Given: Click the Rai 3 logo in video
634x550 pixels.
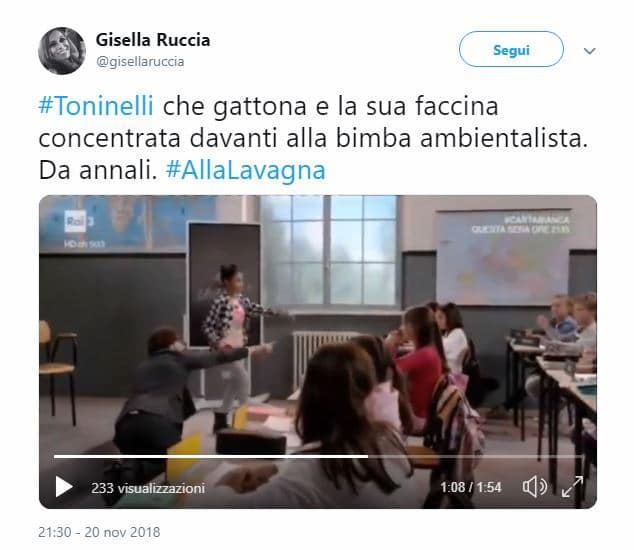Looking at the screenshot, I should coord(77,221).
